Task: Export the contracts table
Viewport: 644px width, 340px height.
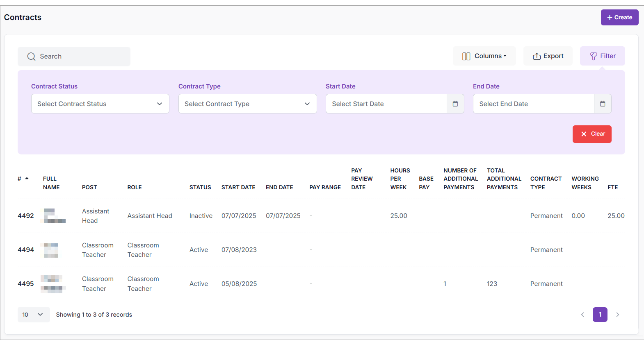Action: 548,56
